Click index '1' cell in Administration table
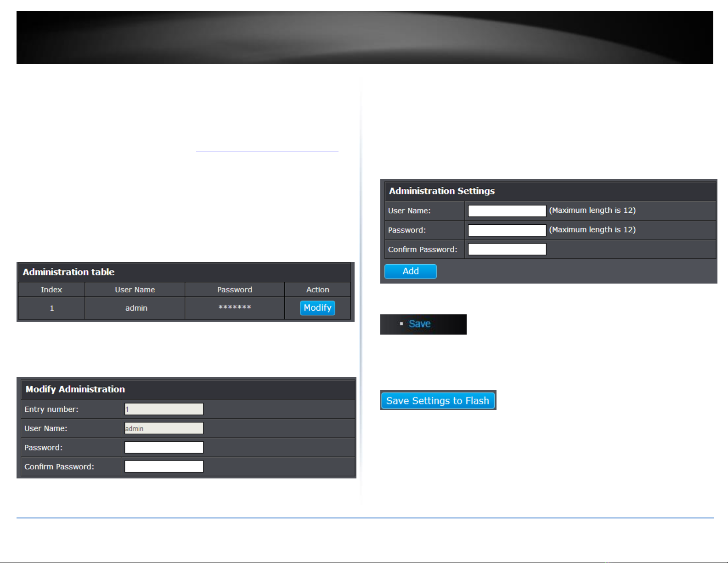The image size is (728, 563). 51,308
